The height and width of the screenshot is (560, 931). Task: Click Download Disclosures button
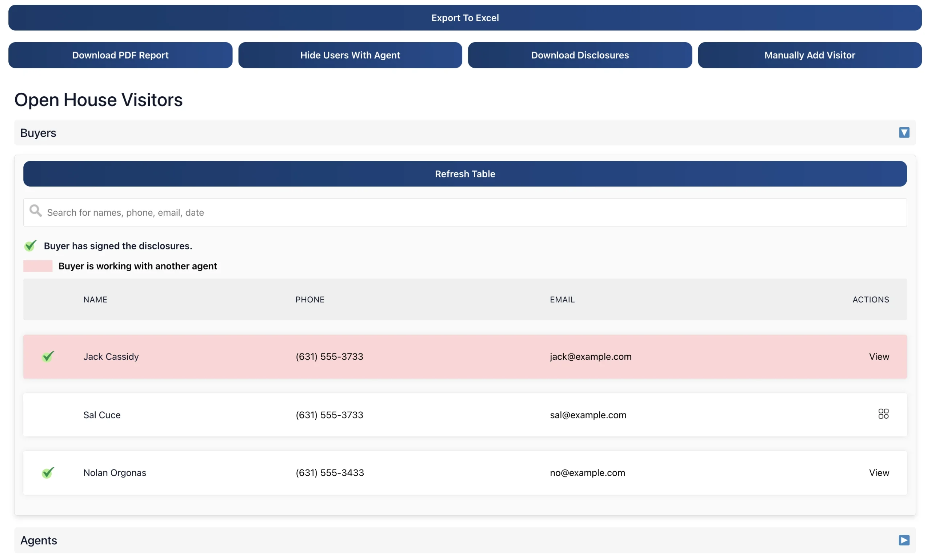click(580, 55)
